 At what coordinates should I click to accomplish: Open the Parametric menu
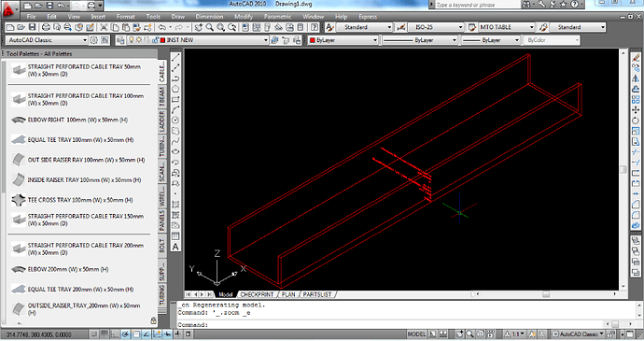coord(277,17)
